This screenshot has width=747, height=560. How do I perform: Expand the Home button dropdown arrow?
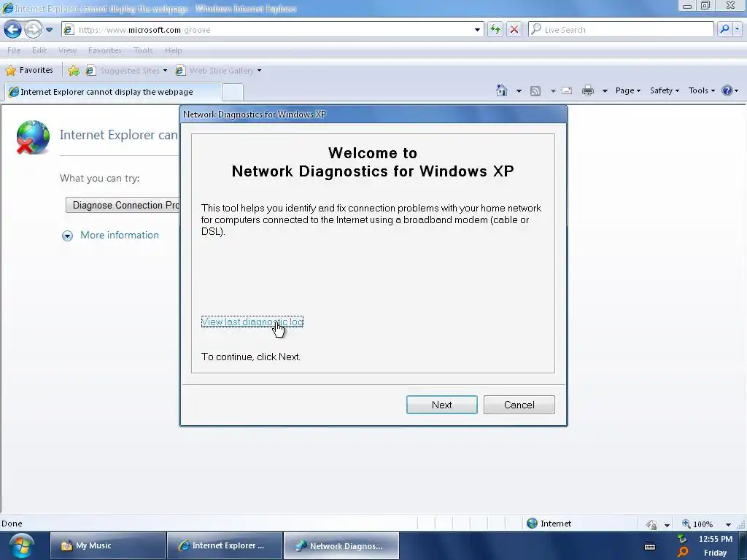pyautogui.click(x=519, y=90)
